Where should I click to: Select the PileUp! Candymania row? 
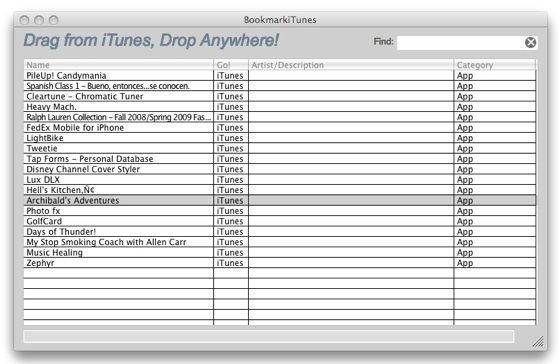[x=280, y=75]
